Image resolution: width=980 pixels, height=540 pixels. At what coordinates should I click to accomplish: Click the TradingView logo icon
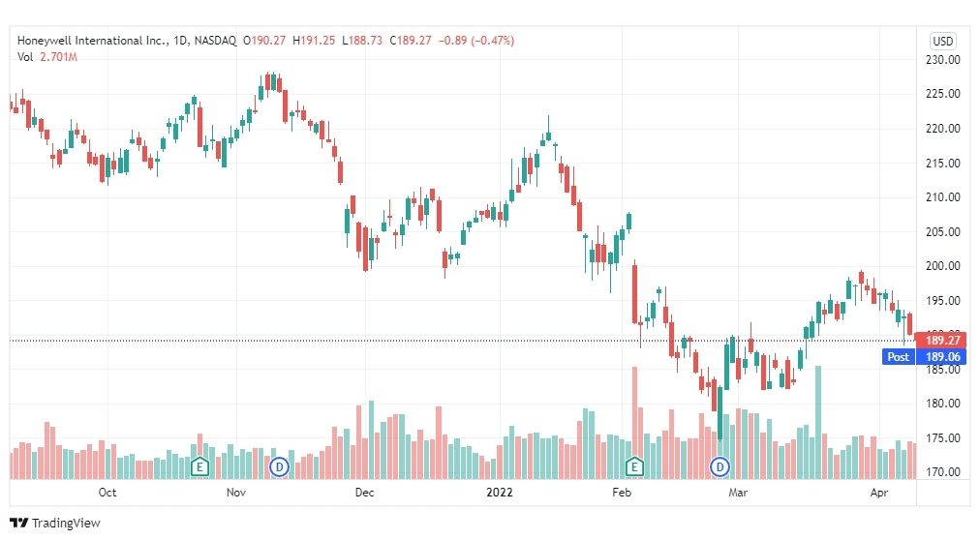click(19, 524)
